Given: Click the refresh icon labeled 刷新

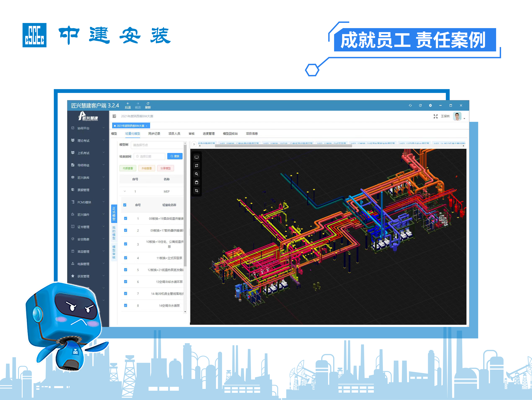Looking at the screenshot, I should [148, 105].
